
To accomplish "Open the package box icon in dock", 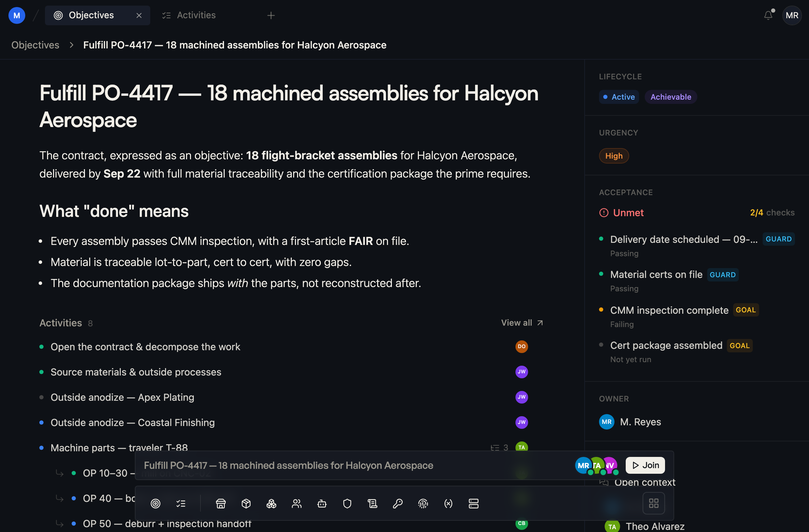I will point(246,504).
